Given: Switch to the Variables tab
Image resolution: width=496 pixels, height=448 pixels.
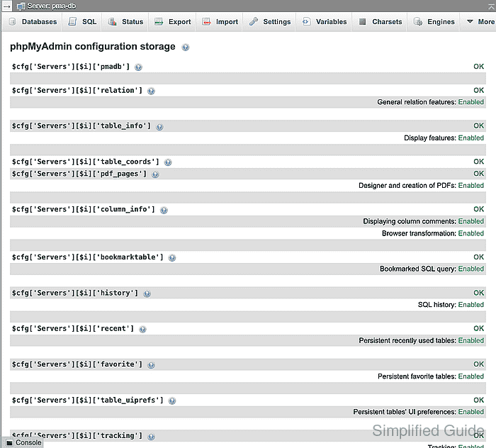Looking at the screenshot, I should (x=324, y=22).
